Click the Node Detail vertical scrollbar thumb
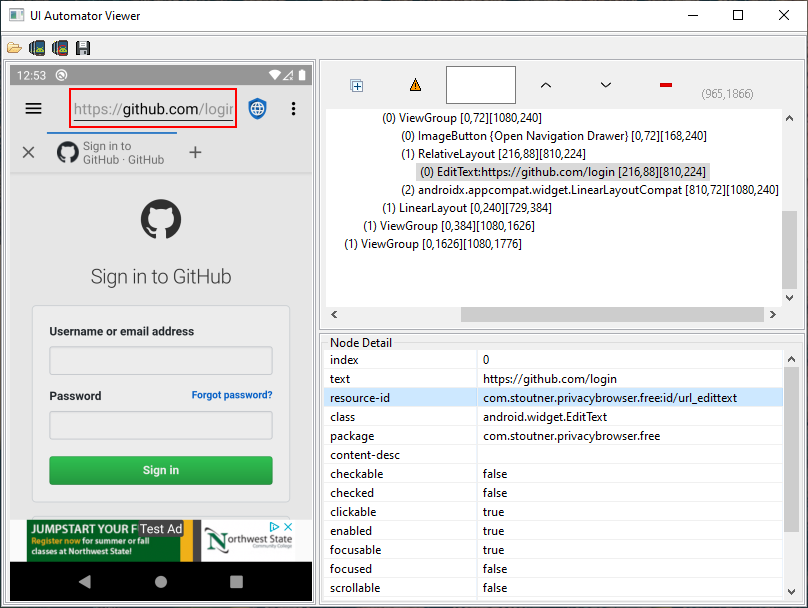 point(791,450)
